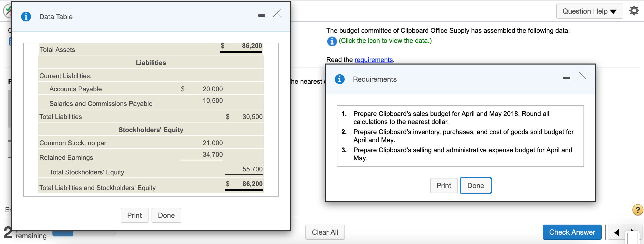The image size is (644, 244).
Task: Open the Question Help dropdown
Action: pyautogui.click(x=589, y=11)
